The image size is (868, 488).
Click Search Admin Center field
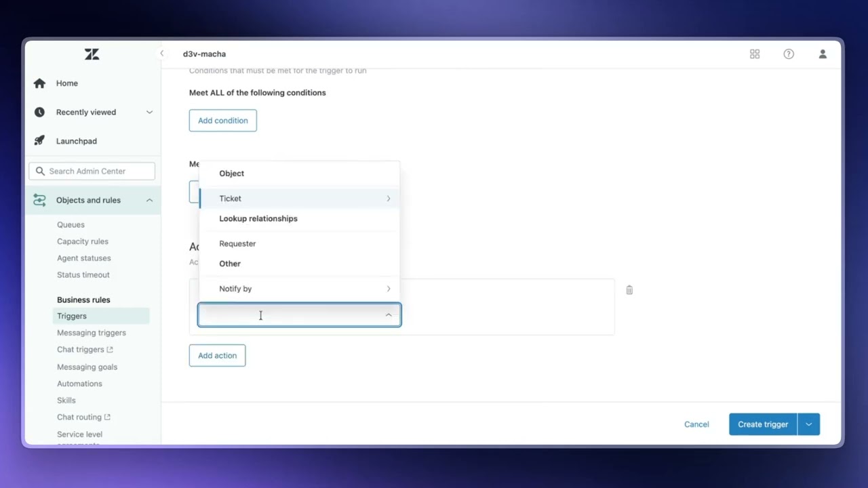(x=92, y=171)
